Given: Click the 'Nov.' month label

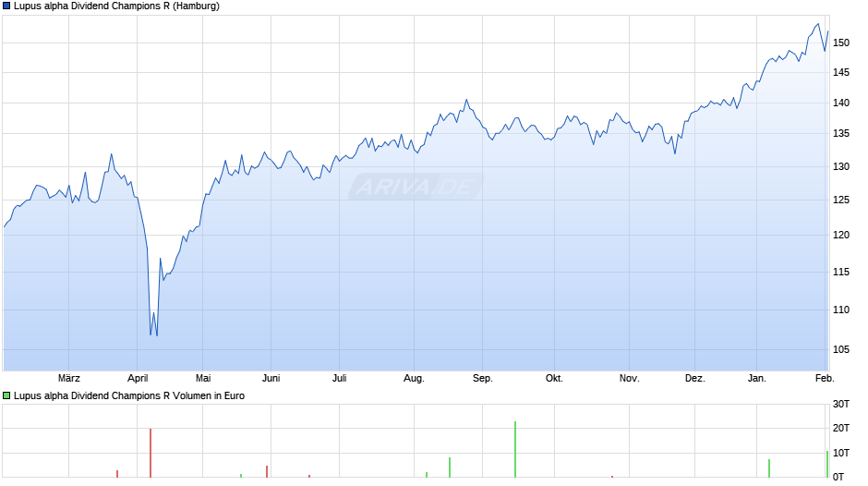Looking at the screenshot, I should 630,378.
